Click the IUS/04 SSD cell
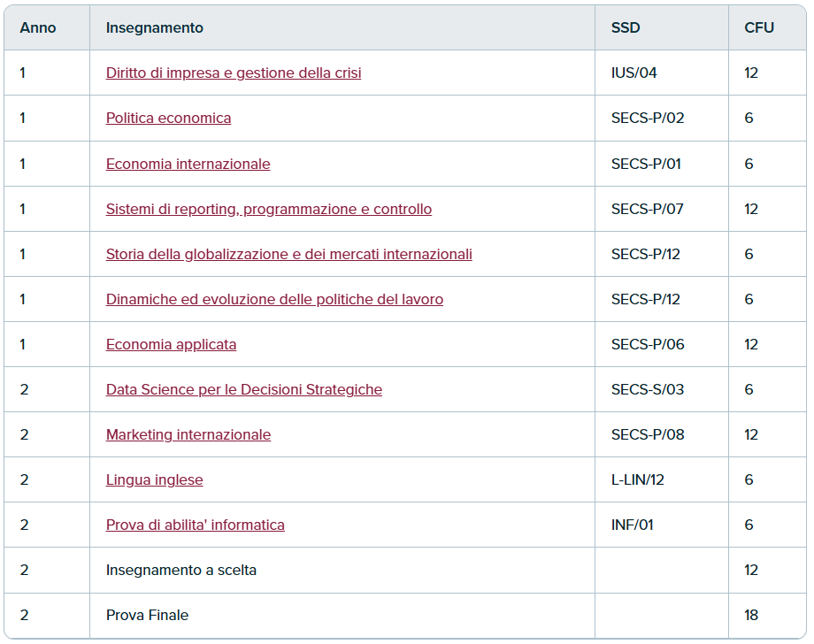The width and height of the screenshot is (814, 644). tap(634, 73)
